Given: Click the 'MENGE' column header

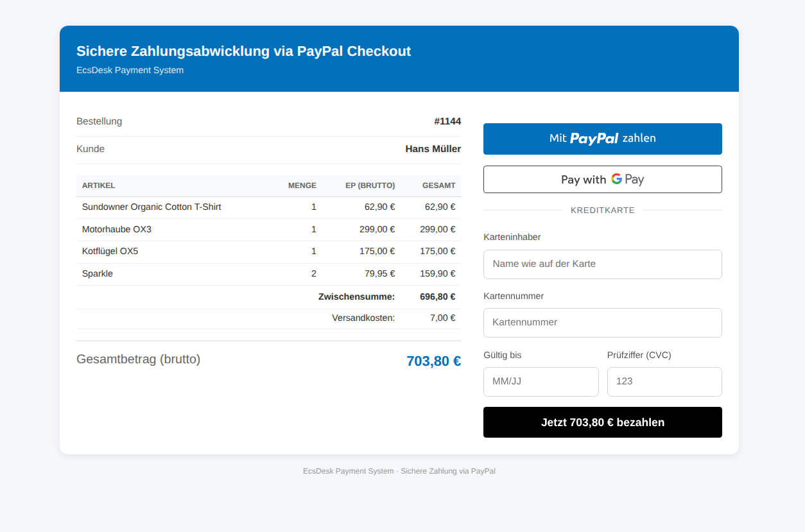Looking at the screenshot, I should (x=302, y=185).
